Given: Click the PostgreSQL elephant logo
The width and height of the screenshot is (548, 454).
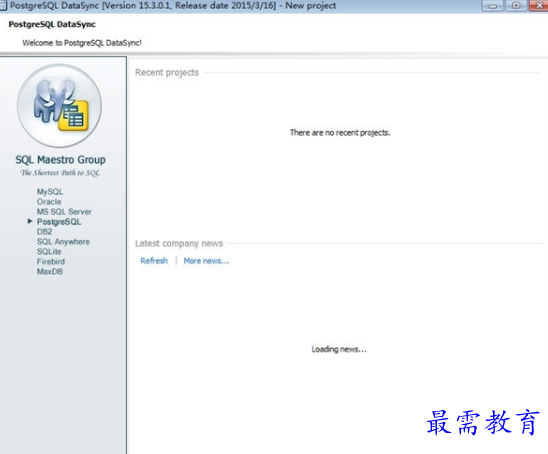Looking at the screenshot, I should pos(59,106).
